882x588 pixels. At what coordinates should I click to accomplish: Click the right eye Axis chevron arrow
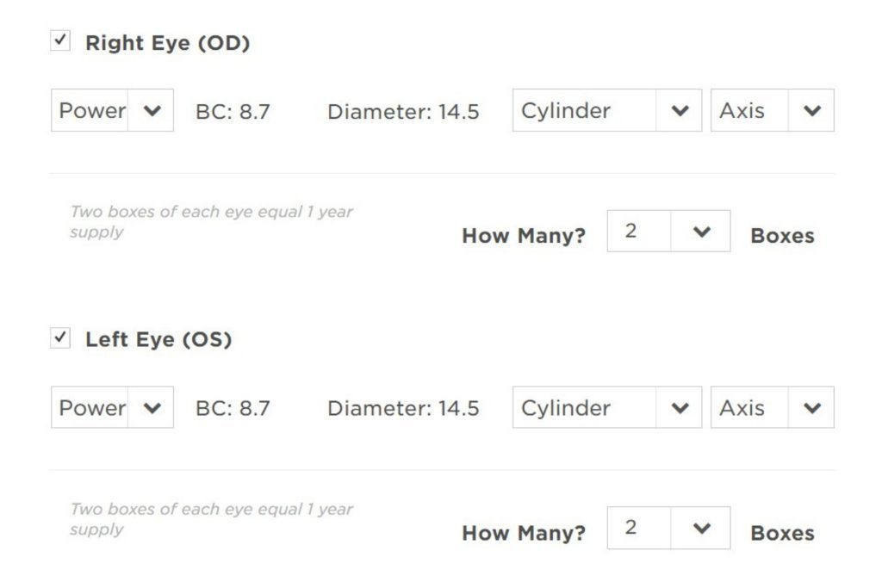point(811,111)
